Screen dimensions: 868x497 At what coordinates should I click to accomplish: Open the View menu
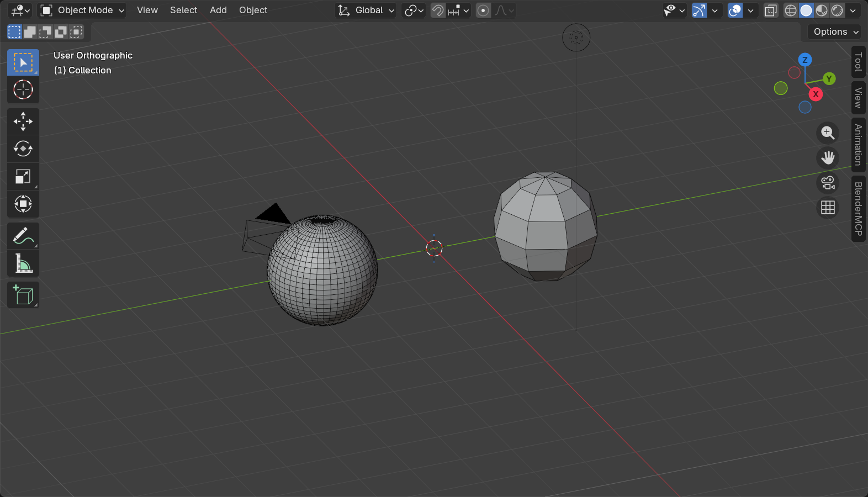pos(147,10)
